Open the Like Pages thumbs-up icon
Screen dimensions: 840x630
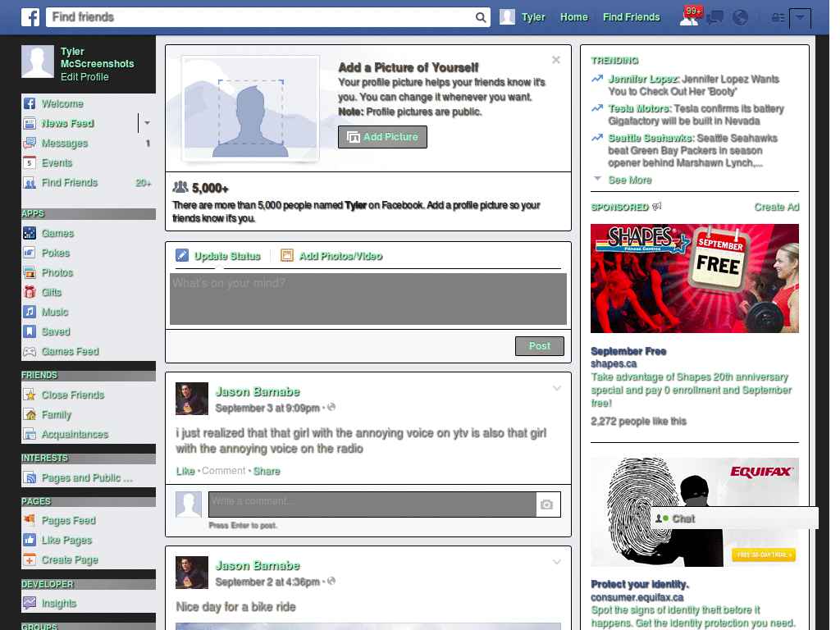(30, 540)
